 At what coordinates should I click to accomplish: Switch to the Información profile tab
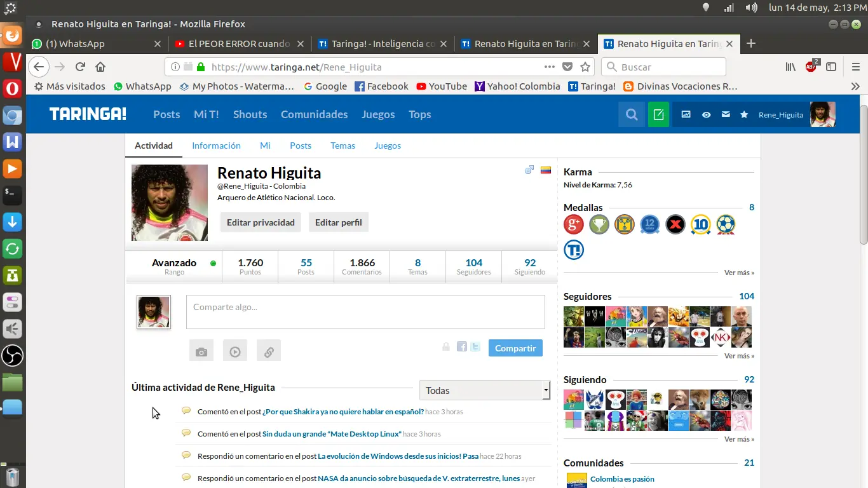(216, 146)
